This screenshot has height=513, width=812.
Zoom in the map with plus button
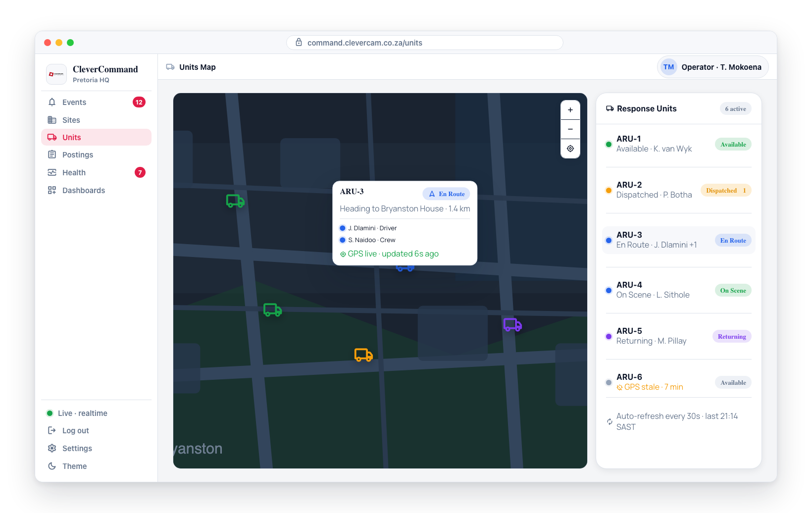(570, 110)
